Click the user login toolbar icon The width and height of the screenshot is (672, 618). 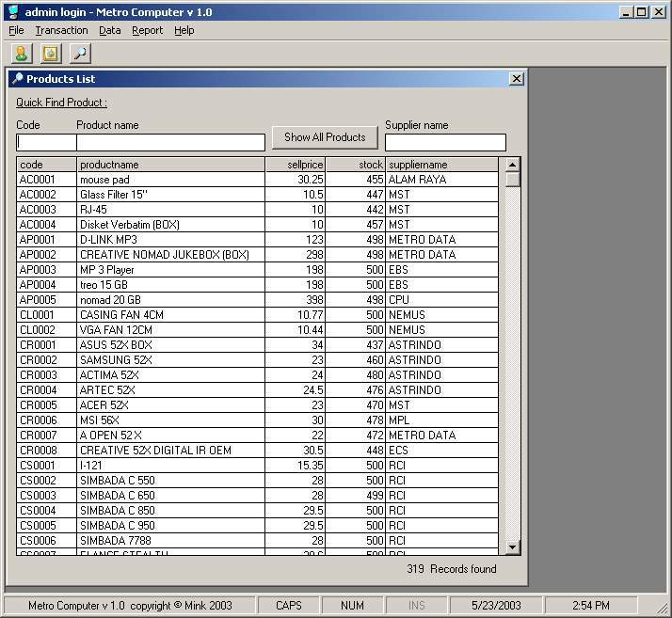[x=21, y=54]
